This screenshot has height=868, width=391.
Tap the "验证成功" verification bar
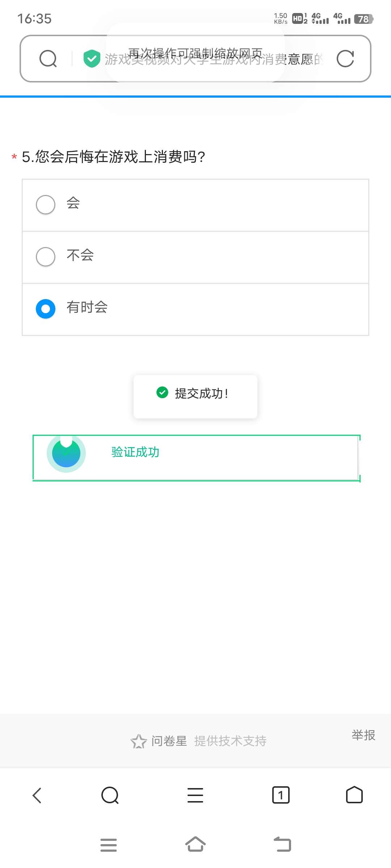tap(195, 458)
